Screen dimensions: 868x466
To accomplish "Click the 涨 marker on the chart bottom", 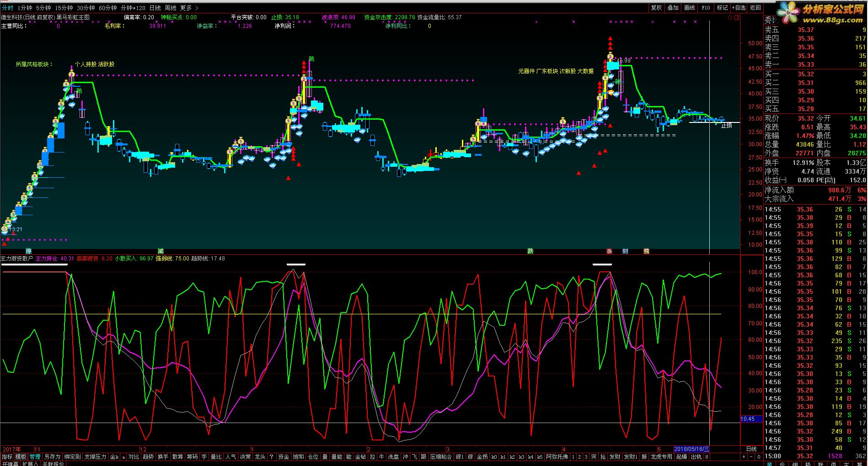I will tap(609, 251).
